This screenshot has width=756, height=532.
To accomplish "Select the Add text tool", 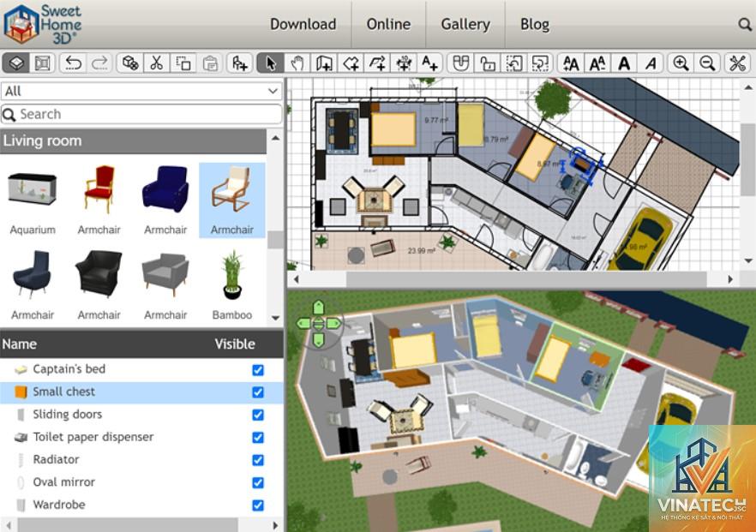I will [429, 63].
